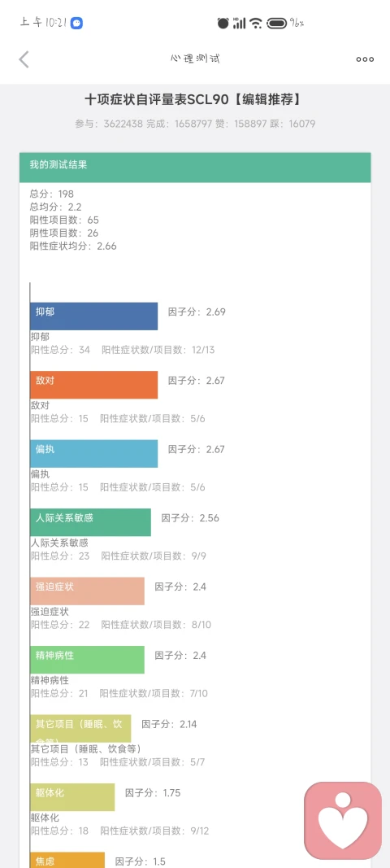Tap the battery indicator icon
Screen dimensions: 390x868
point(276,24)
